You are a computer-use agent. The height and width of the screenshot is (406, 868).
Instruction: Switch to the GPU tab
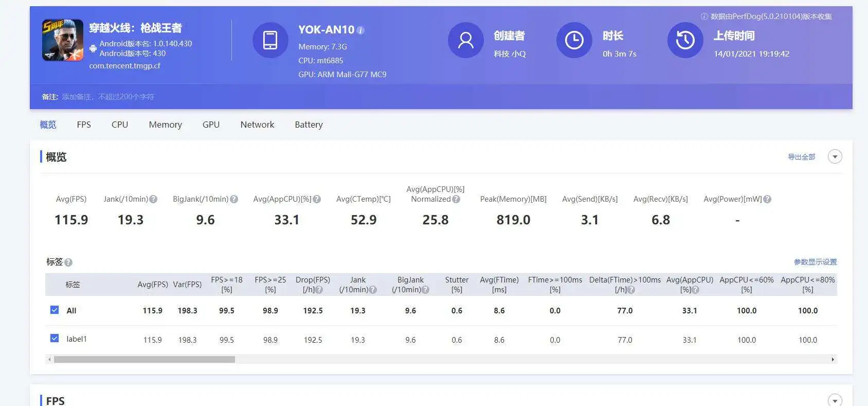[211, 125]
